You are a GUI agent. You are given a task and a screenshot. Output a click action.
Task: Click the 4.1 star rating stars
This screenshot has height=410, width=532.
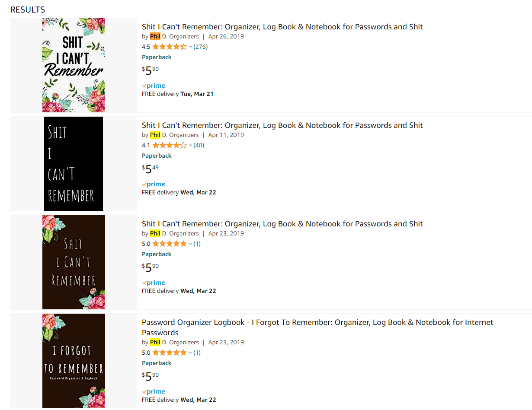pyautogui.click(x=170, y=145)
